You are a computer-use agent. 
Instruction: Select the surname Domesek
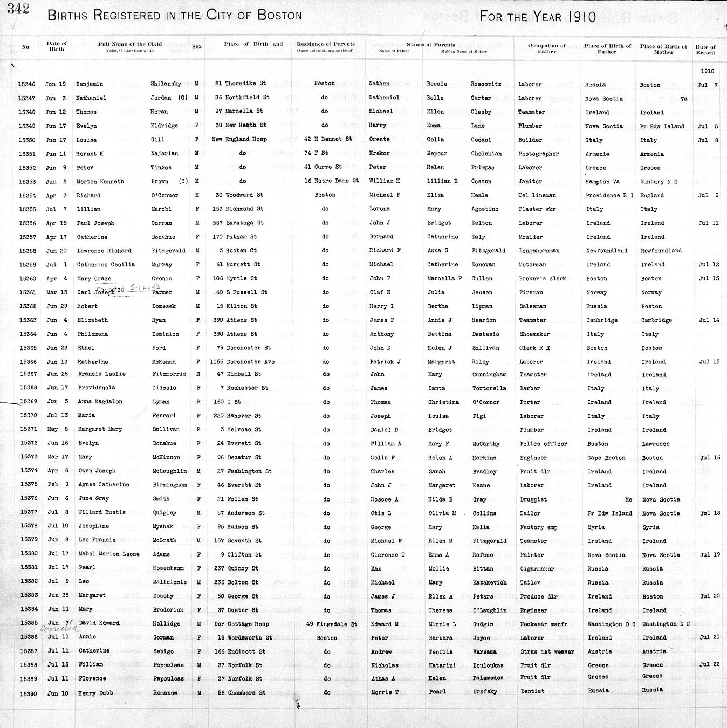coord(163,306)
